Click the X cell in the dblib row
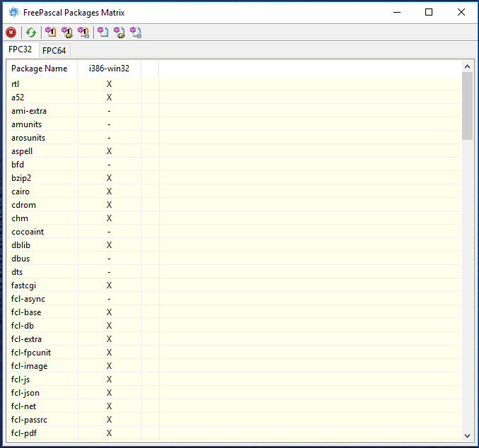The height and width of the screenshot is (448, 479). [109, 245]
